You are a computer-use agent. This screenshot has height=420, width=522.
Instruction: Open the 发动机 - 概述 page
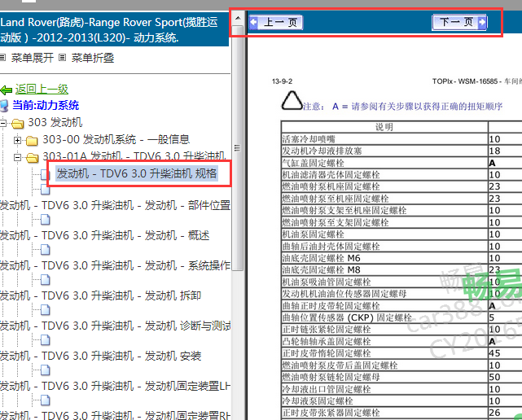(105, 235)
